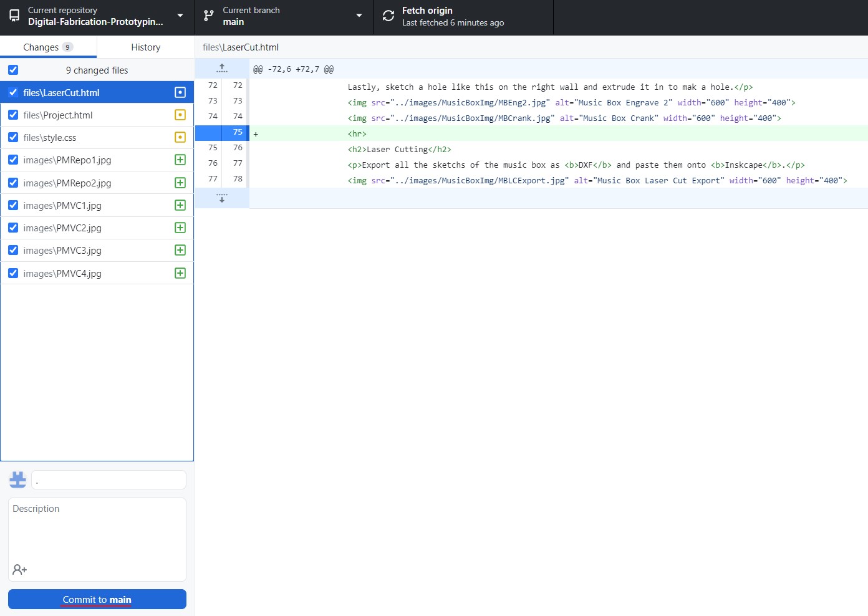This screenshot has height=616, width=868.
Task: Click the branch icon beside Current branch
Action: tap(209, 16)
